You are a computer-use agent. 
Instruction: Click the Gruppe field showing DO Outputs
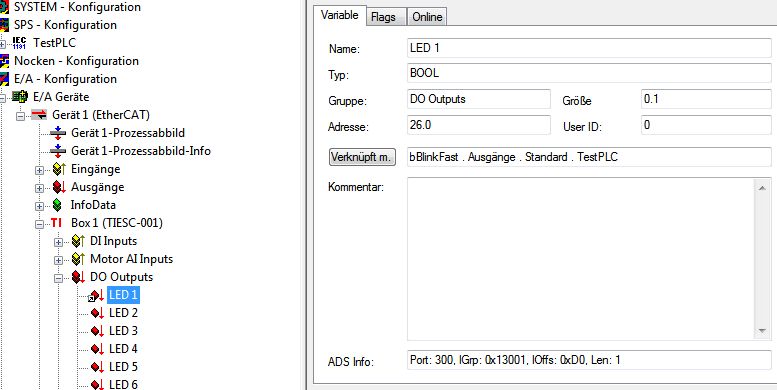click(x=479, y=99)
